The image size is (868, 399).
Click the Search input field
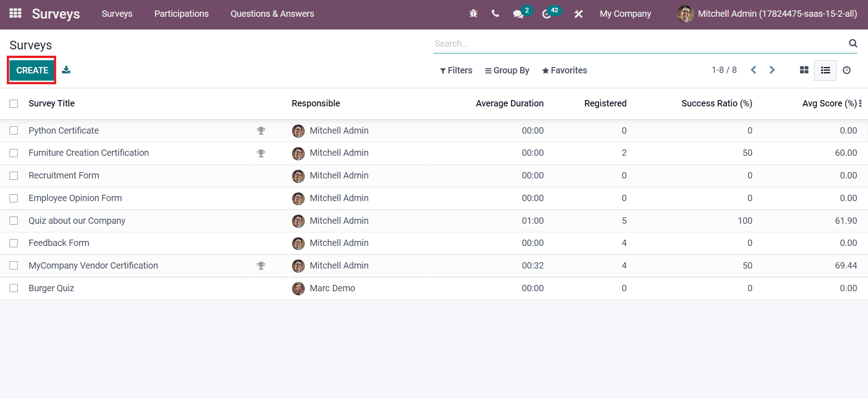point(639,43)
